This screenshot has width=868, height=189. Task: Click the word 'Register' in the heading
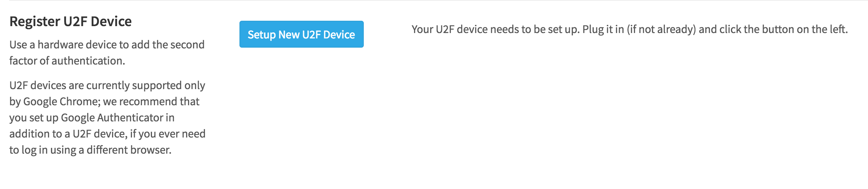tap(35, 22)
